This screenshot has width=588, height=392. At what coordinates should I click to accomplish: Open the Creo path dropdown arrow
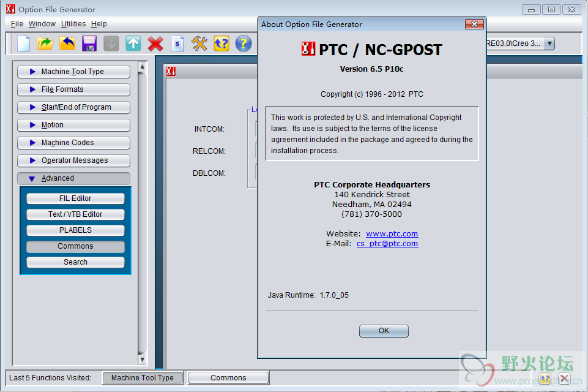[x=549, y=43]
